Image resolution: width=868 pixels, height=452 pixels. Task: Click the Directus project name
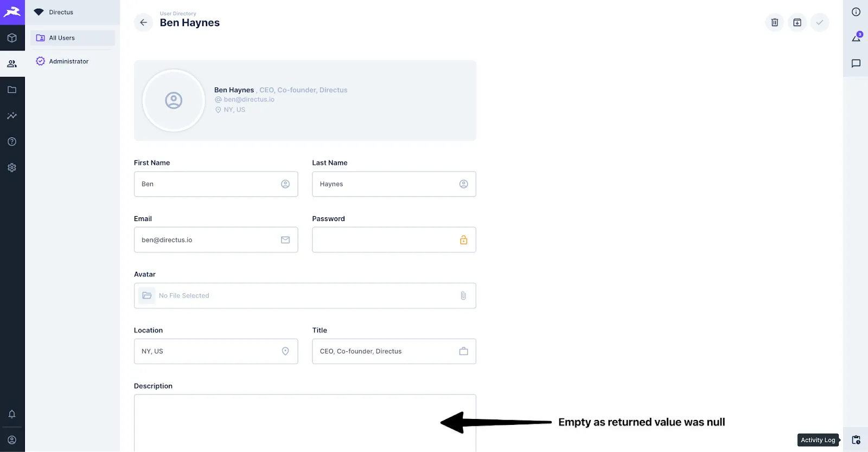(61, 11)
